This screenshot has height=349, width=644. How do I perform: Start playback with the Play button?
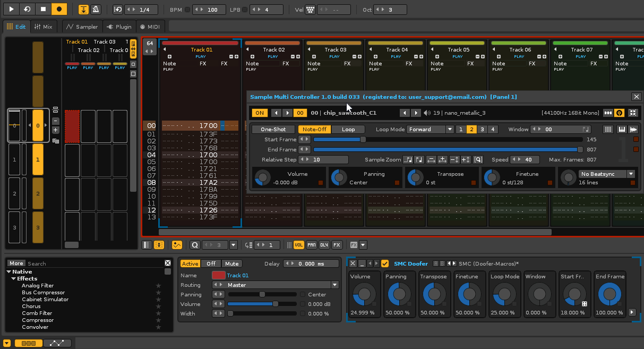(x=11, y=10)
